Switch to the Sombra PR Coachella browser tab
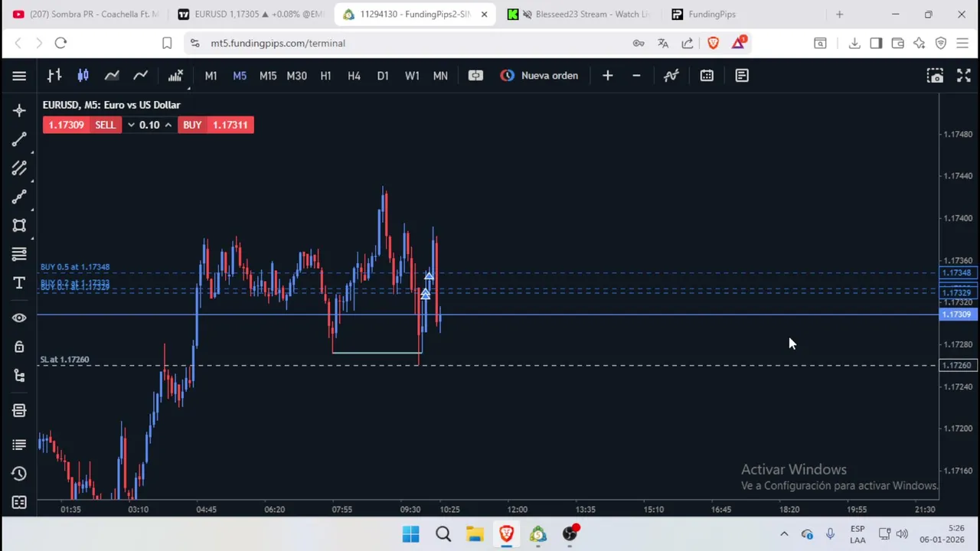 (x=87, y=14)
